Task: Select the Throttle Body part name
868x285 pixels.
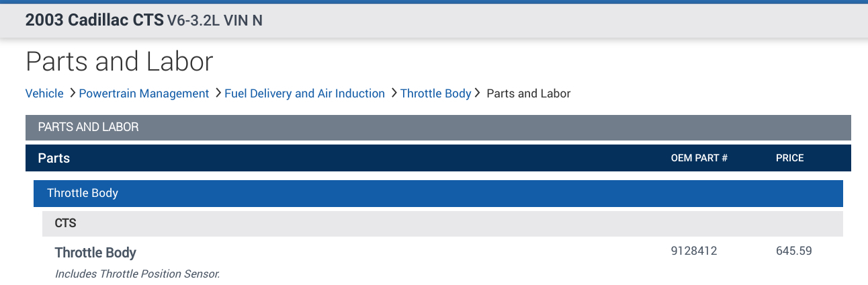Action: point(95,253)
